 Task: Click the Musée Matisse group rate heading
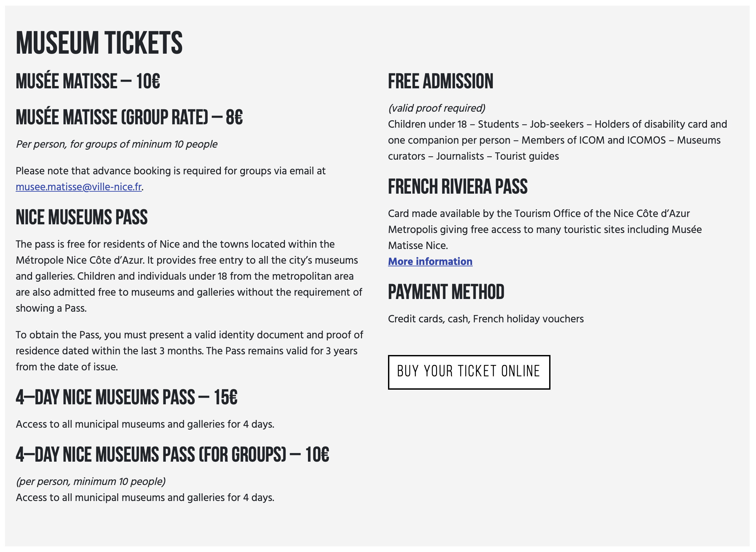click(129, 117)
